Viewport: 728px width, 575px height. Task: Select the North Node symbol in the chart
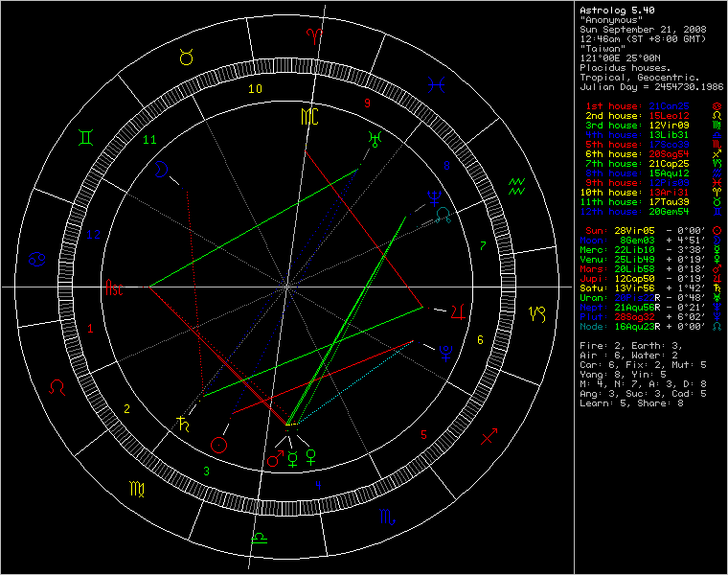point(444,215)
